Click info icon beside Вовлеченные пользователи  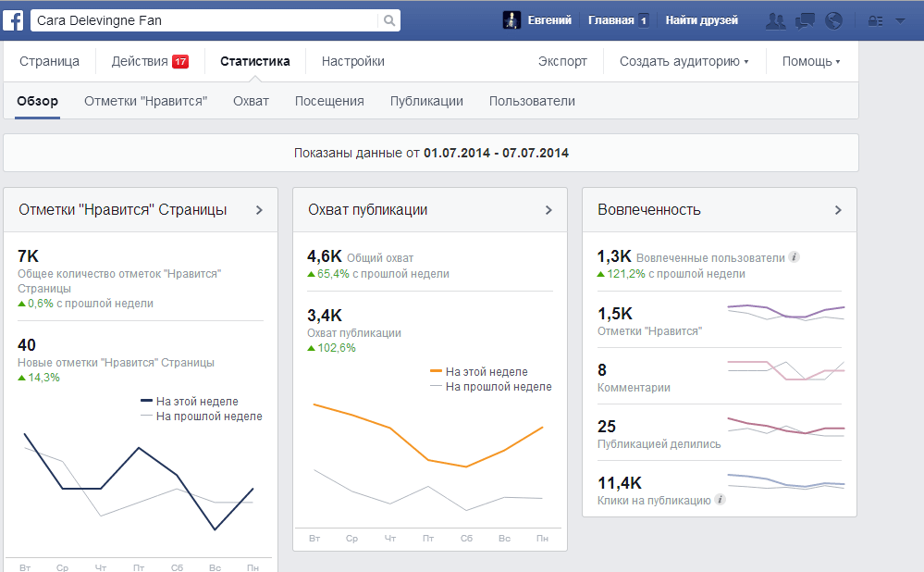click(x=794, y=257)
